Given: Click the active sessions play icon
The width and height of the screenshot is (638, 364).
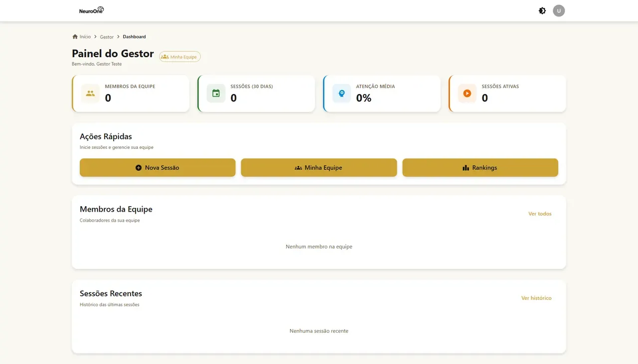Looking at the screenshot, I should (467, 93).
